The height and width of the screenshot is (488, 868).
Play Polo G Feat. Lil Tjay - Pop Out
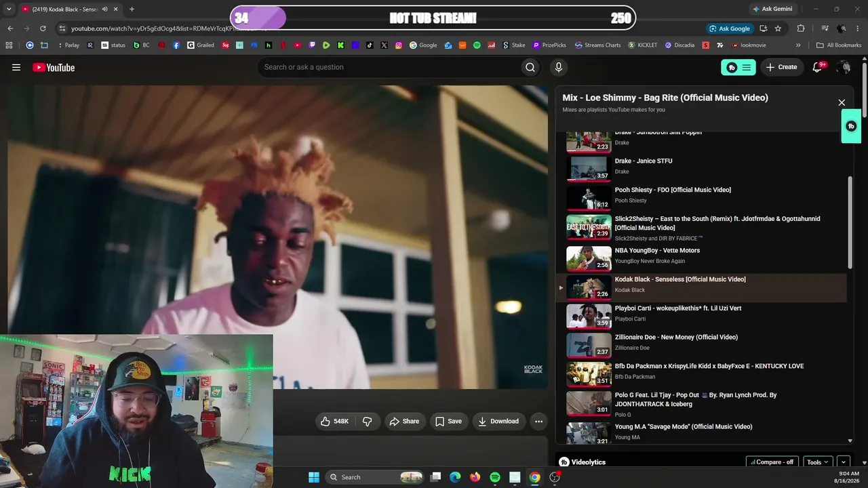(701, 403)
